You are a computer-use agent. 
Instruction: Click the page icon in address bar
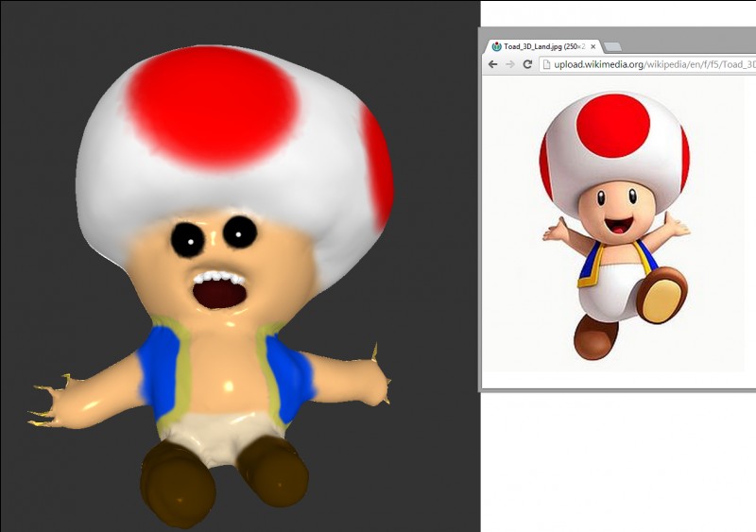click(x=546, y=64)
